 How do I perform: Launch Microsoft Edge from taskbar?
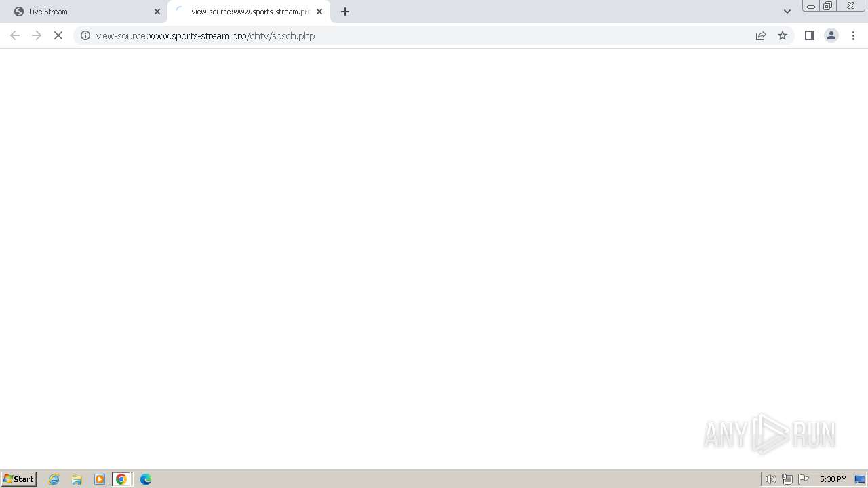point(146,479)
